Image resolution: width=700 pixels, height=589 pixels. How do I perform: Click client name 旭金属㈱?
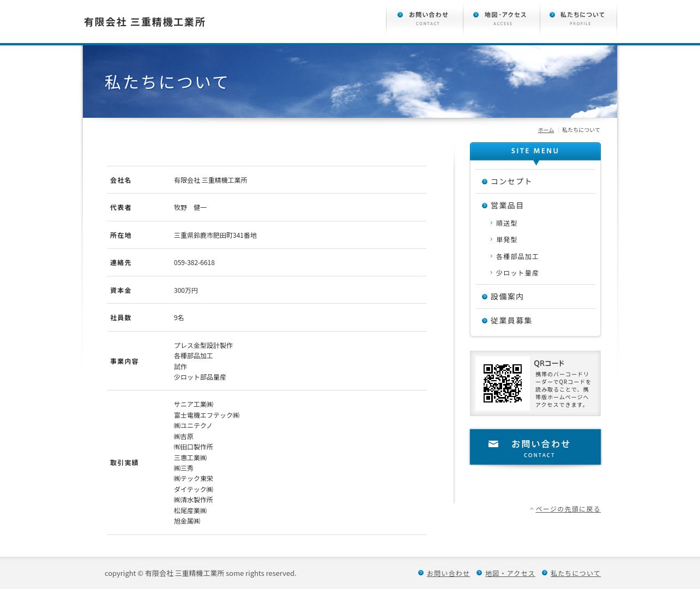(187, 521)
